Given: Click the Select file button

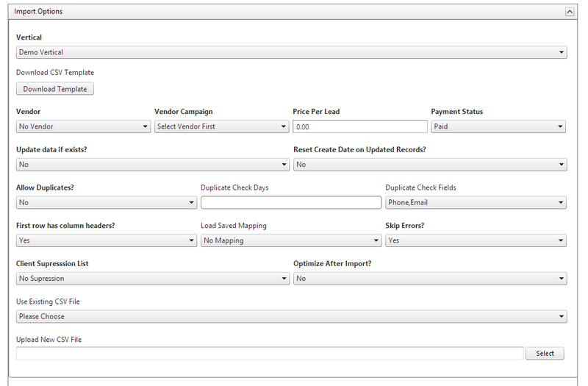Looking at the screenshot, I should tap(545, 354).
